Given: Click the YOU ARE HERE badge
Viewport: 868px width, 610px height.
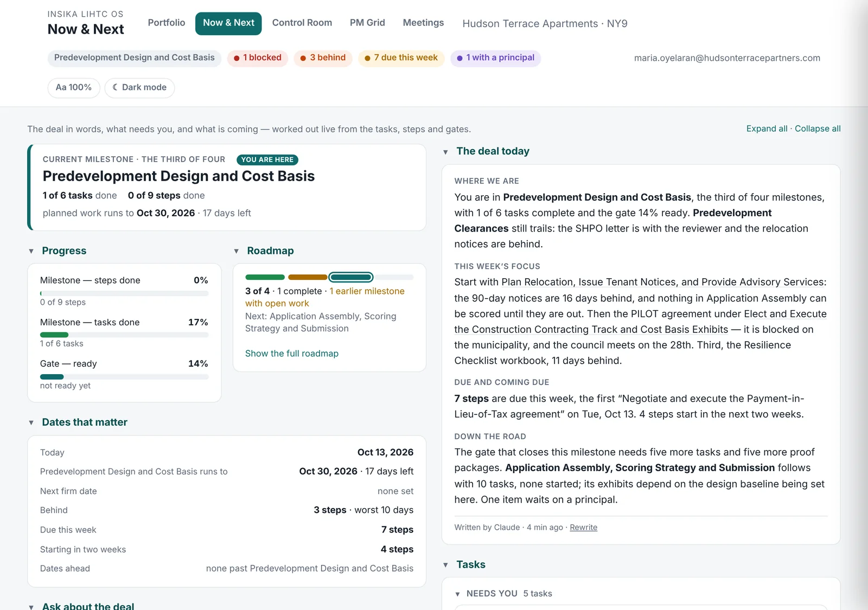Looking at the screenshot, I should click(267, 160).
